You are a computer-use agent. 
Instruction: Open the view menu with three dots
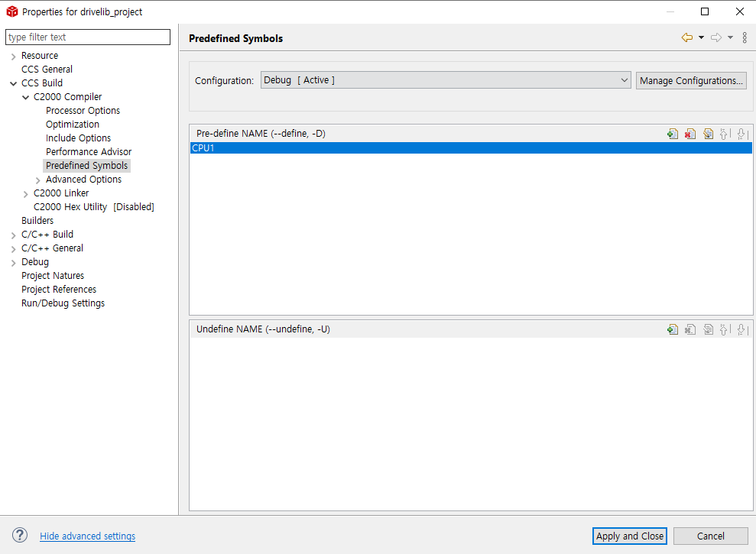[745, 37]
